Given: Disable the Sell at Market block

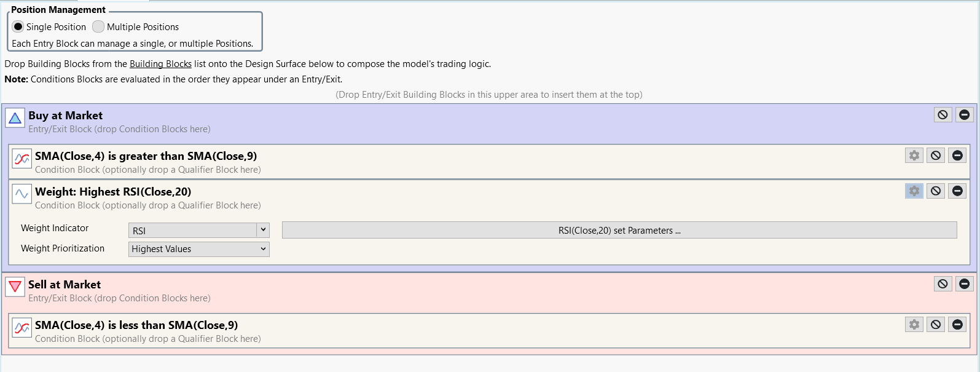Looking at the screenshot, I should 943,283.
